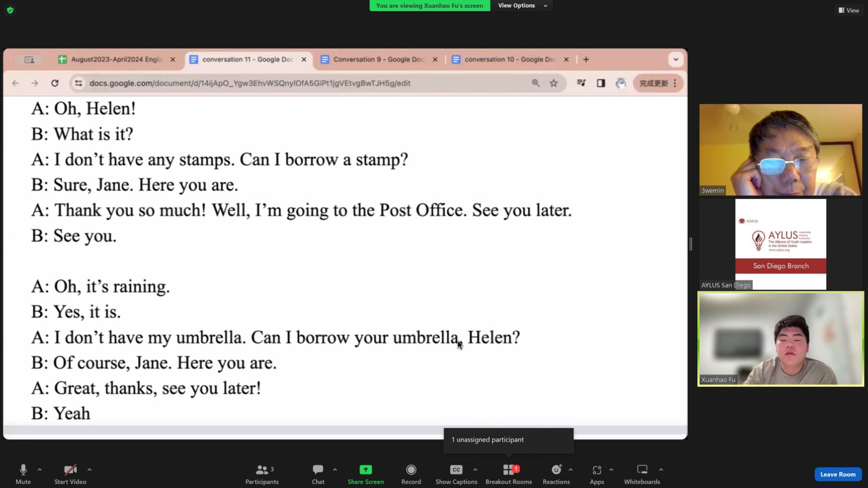Expand video options arrow beside Start Video

pos(89,469)
